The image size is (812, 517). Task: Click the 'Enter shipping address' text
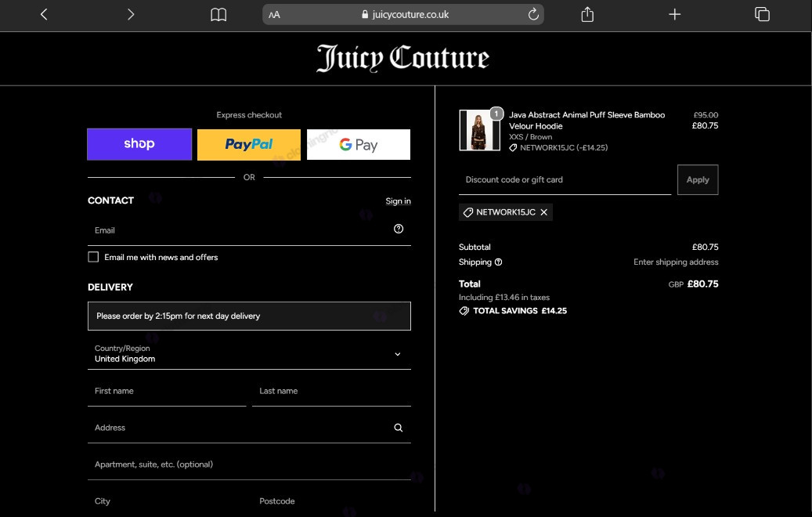tap(676, 262)
